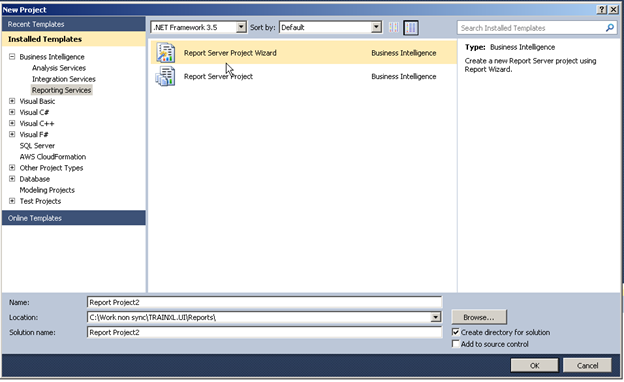Open the Sort by dropdown
The height and width of the screenshot is (382, 624).
[376, 27]
